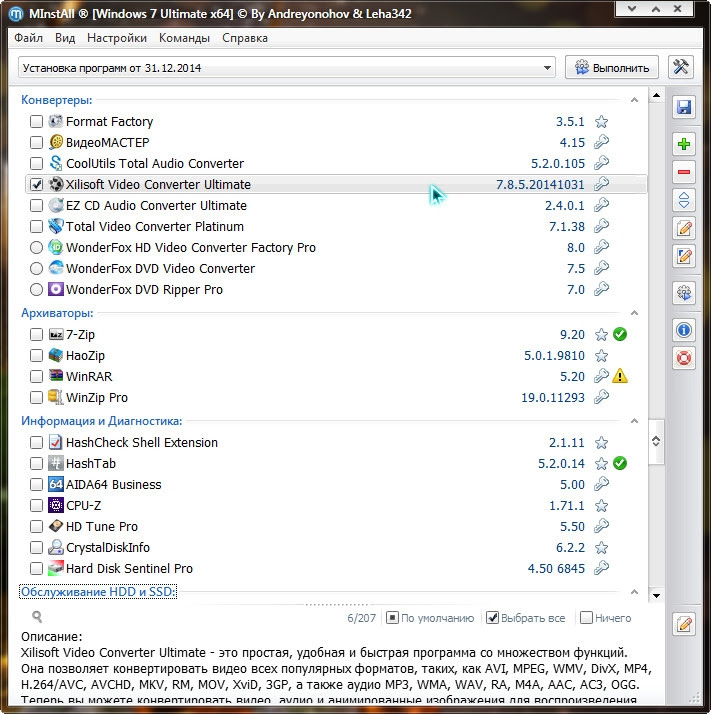Check the CPU-Z checkbox
711x714 pixels.
pos(36,505)
